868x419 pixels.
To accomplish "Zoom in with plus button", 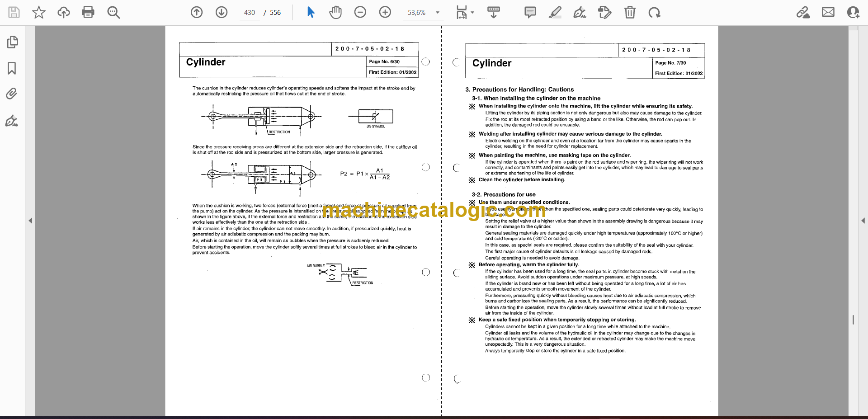I will (x=385, y=12).
